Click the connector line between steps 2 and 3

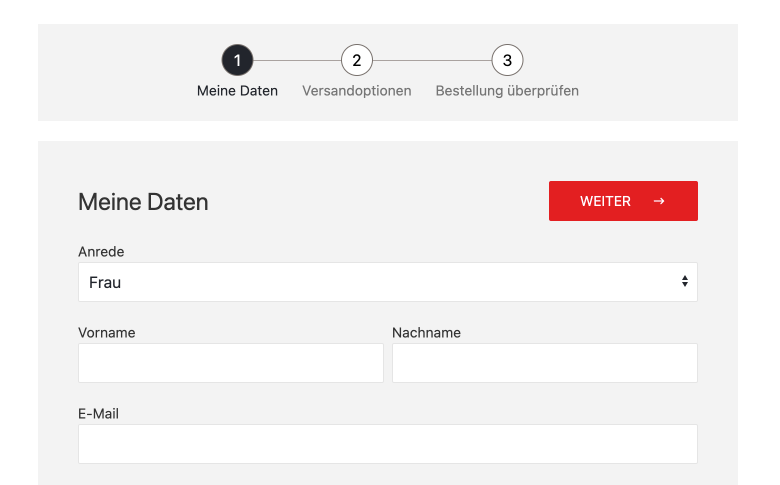click(432, 61)
